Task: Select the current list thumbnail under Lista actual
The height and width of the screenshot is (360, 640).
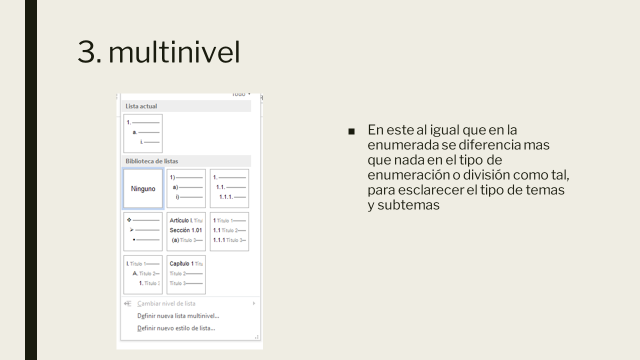Action: coord(143,133)
